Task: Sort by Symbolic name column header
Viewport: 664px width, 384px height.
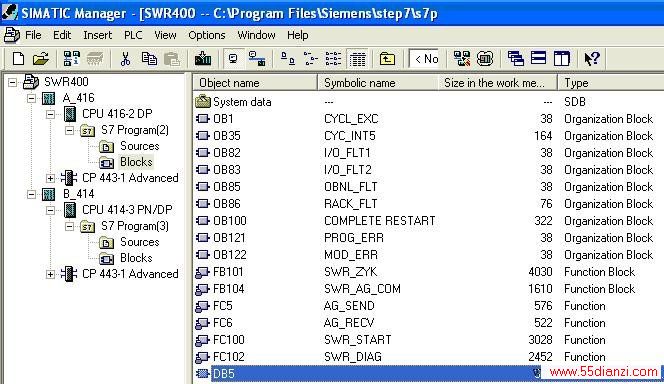Action: 377,83
